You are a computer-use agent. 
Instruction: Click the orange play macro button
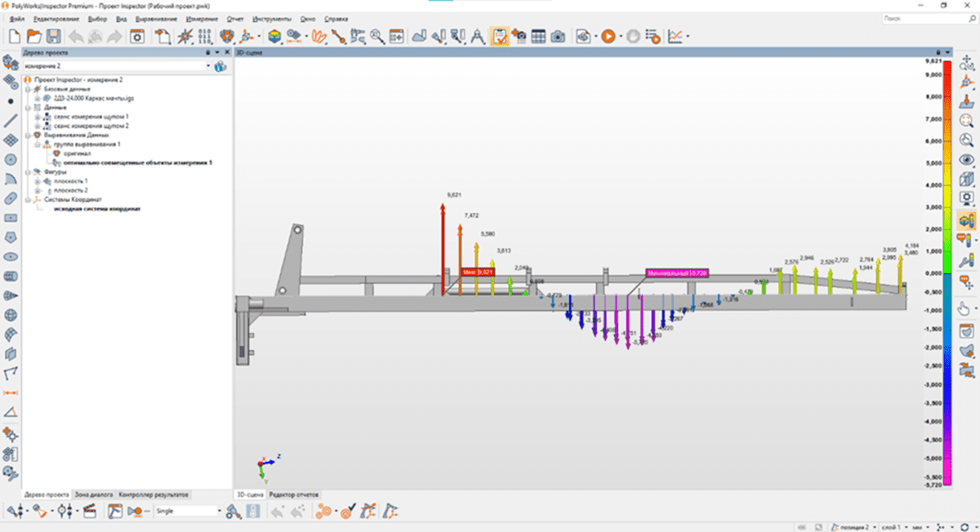coord(608,36)
